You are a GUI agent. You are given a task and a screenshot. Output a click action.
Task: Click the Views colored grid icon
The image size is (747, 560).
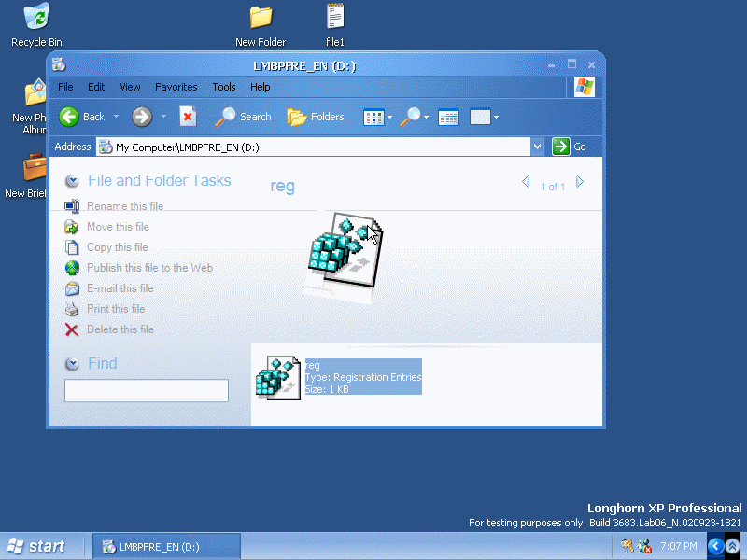[x=373, y=118]
